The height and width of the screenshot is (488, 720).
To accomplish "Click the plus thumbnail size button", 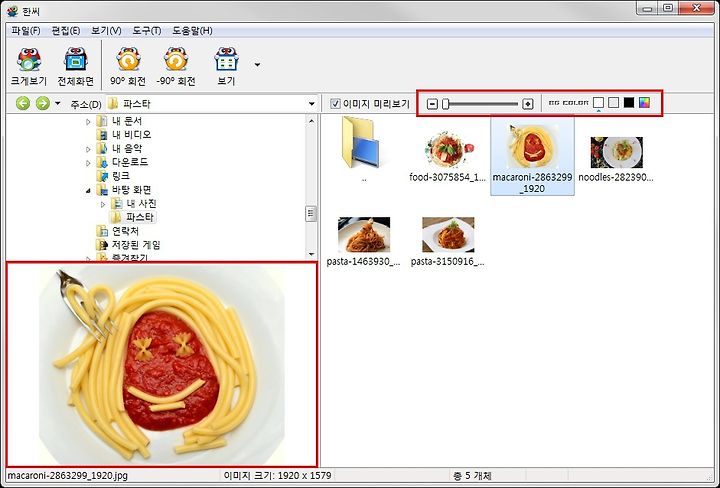I will 528,104.
